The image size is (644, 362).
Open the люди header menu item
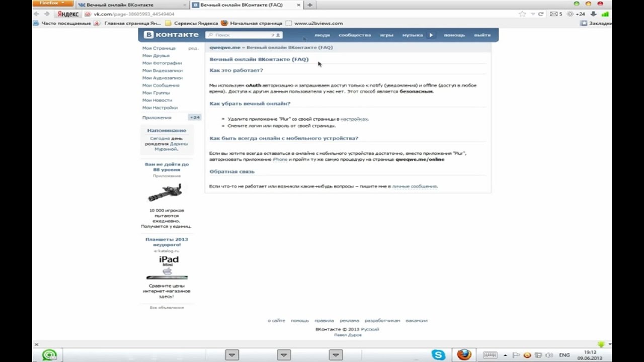pyautogui.click(x=322, y=35)
